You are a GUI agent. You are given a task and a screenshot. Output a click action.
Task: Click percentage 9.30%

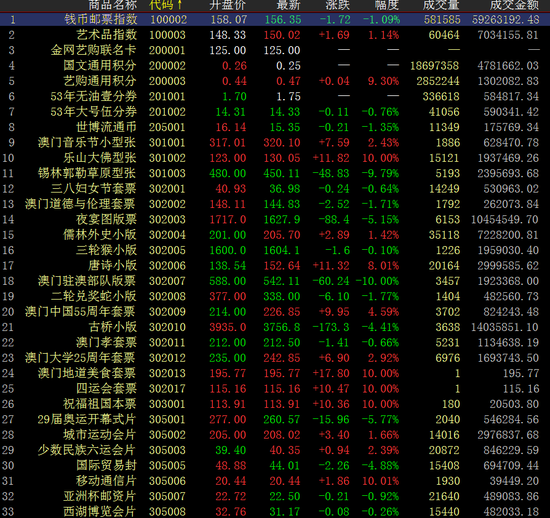[383, 81]
